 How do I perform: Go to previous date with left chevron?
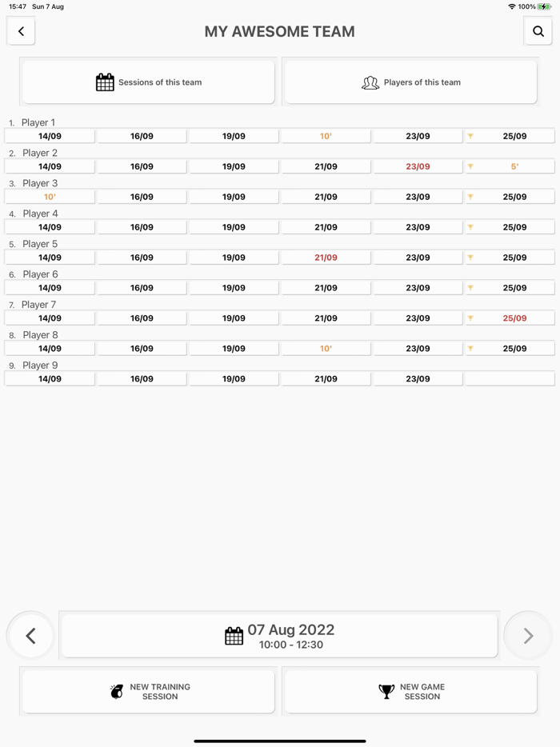[30, 635]
